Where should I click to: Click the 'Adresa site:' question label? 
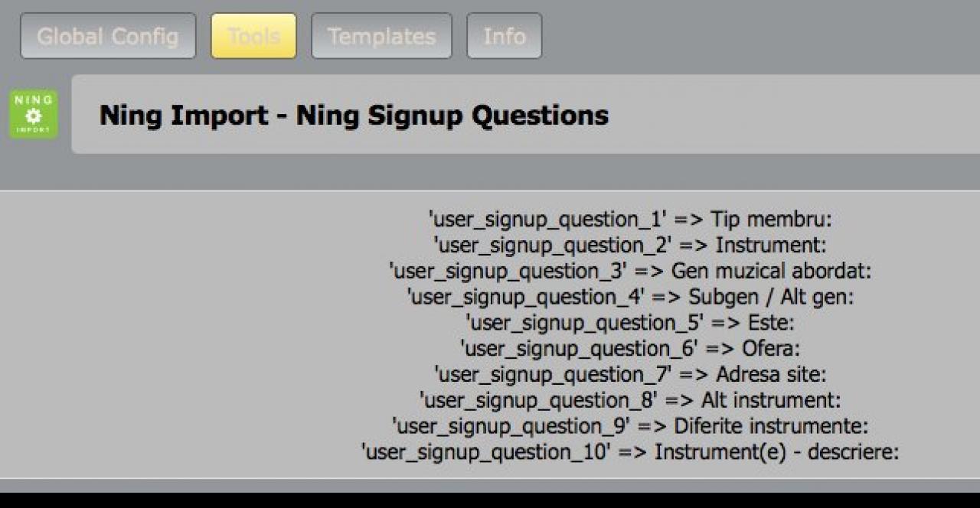(771, 375)
